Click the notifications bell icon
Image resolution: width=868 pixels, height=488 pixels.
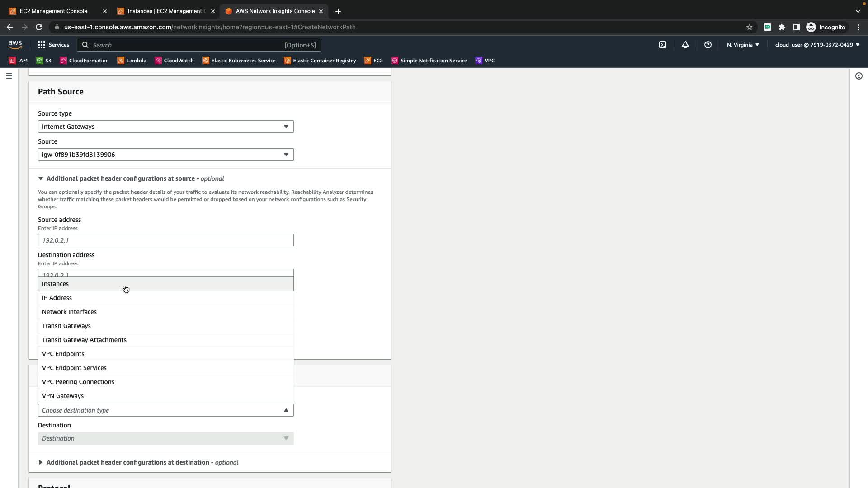coord(685,45)
